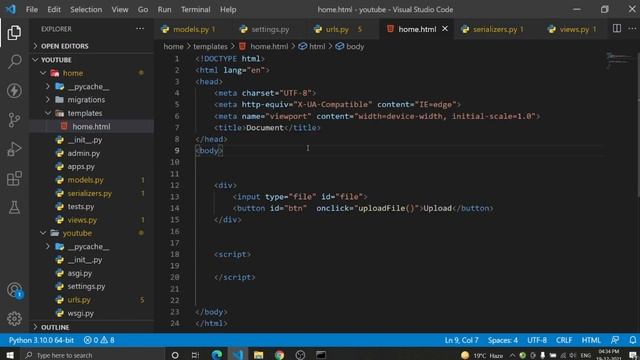Open the notifications bell in status bar
The height and width of the screenshot is (360, 640).
(632, 340)
